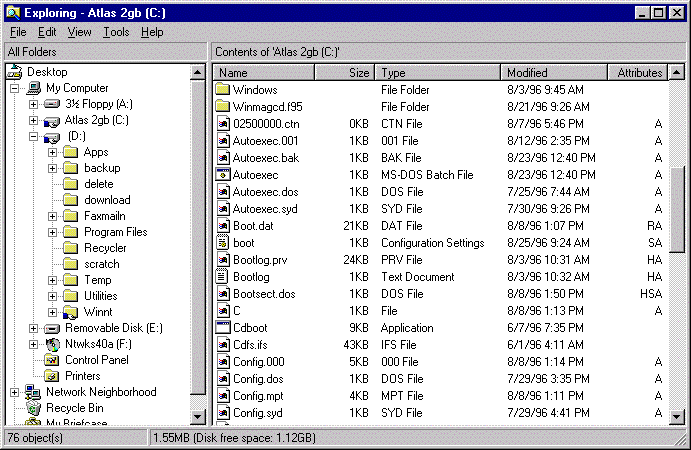The image size is (691, 450).
Task: Click the 3½ Floppy (A:) drive icon
Action: tap(52, 104)
